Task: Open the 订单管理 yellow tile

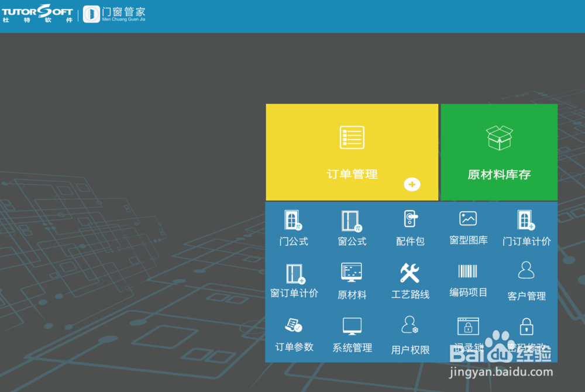Action: click(352, 152)
